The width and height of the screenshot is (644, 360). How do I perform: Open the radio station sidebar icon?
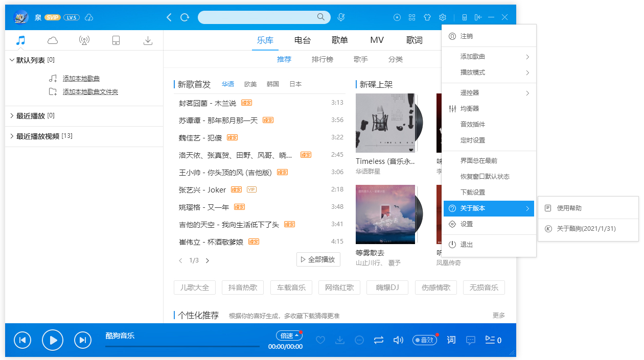point(84,40)
